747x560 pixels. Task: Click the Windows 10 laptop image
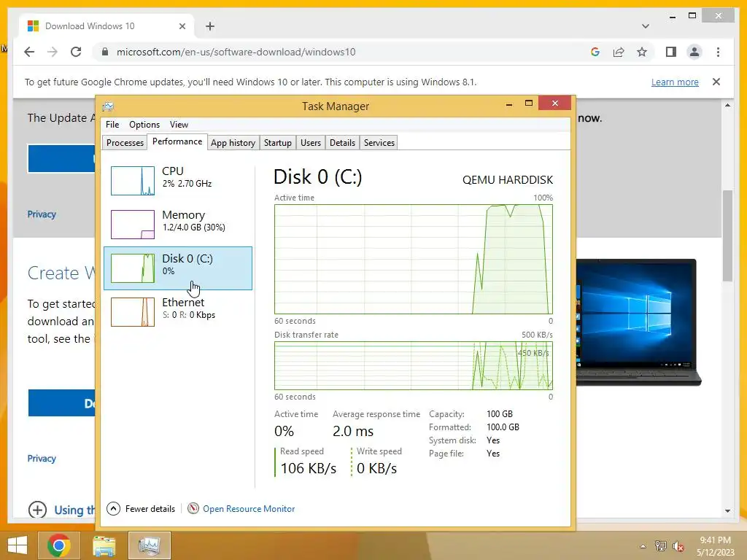click(x=638, y=322)
